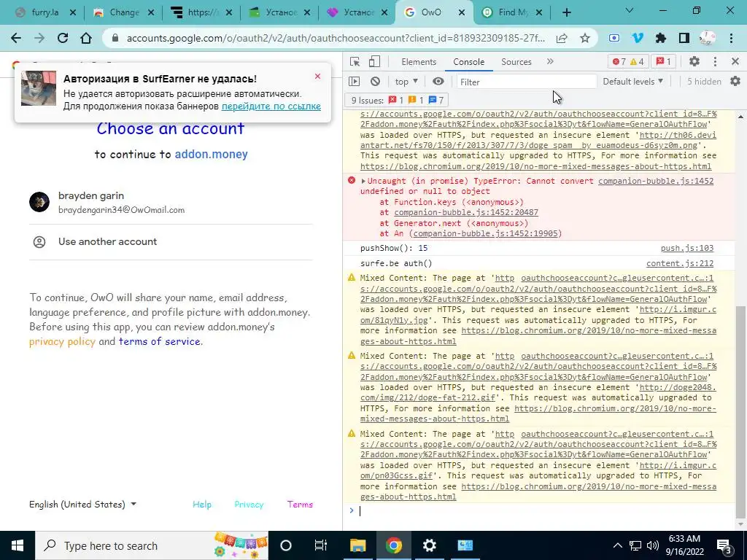Click the address bar URL
The height and width of the screenshot is (560, 747).
click(336, 38)
